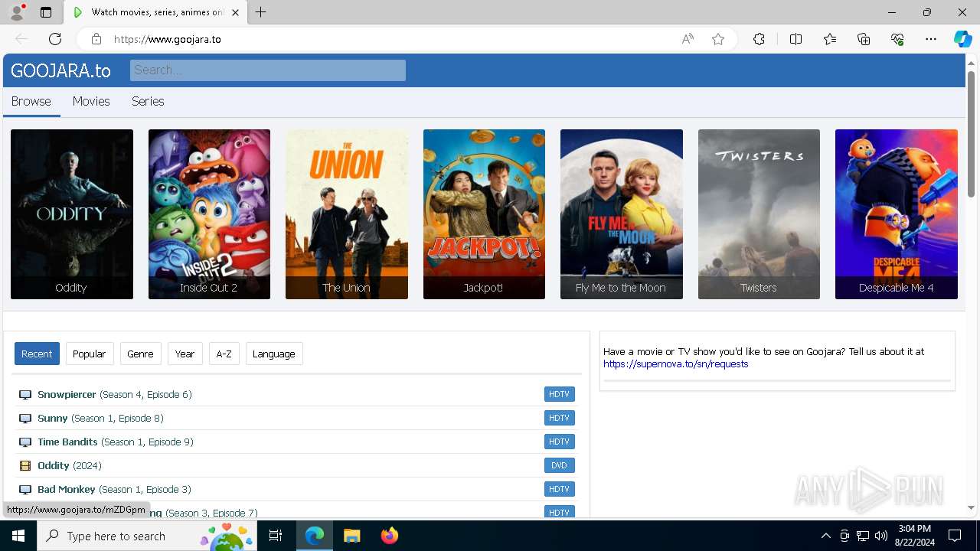Open the Collections icon
The image size is (980, 551).
click(864, 39)
